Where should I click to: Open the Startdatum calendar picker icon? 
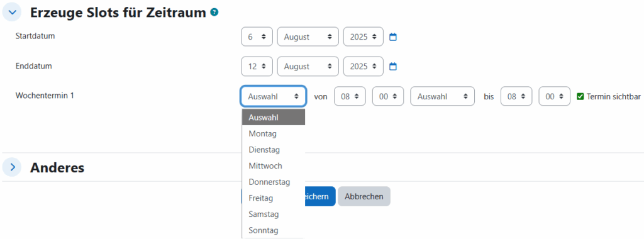click(x=393, y=37)
